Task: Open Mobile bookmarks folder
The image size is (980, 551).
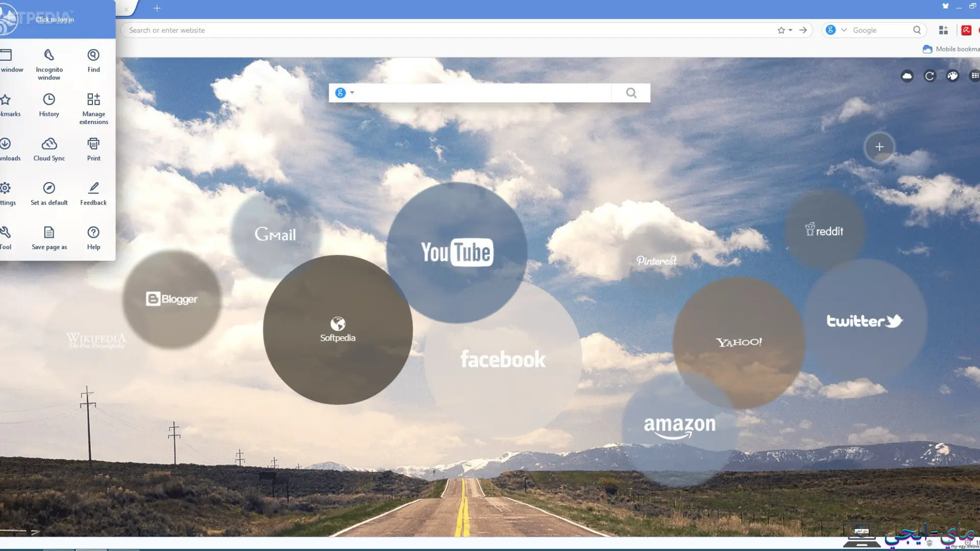Action: 951,49
